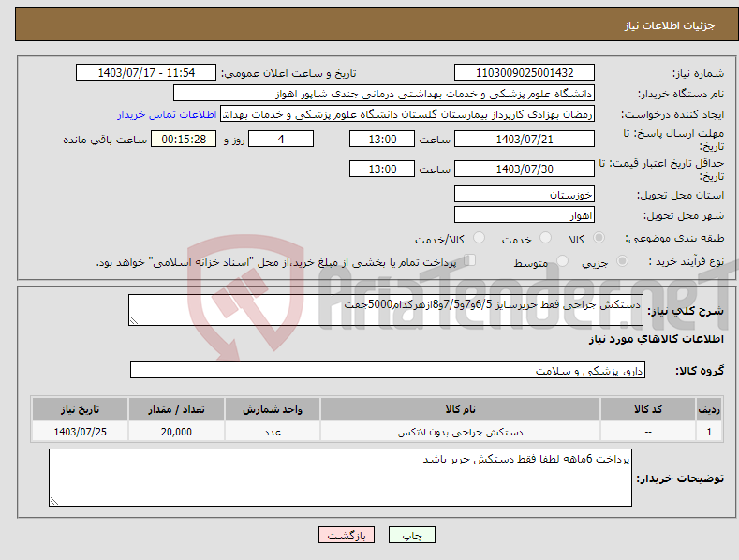This screenshot has height=560, width=739.
Task: Select the متوسط purchase type radio
Action: point(562,261)
